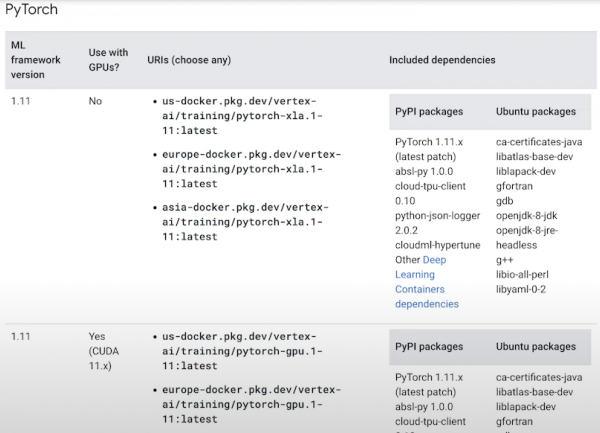Select the openjdk-8-jre-headless package entry

coord(527,238)
